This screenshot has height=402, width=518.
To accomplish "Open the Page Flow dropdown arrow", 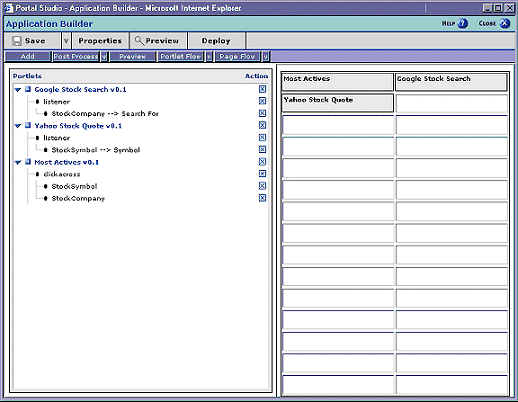I will [x=265, y=56].
